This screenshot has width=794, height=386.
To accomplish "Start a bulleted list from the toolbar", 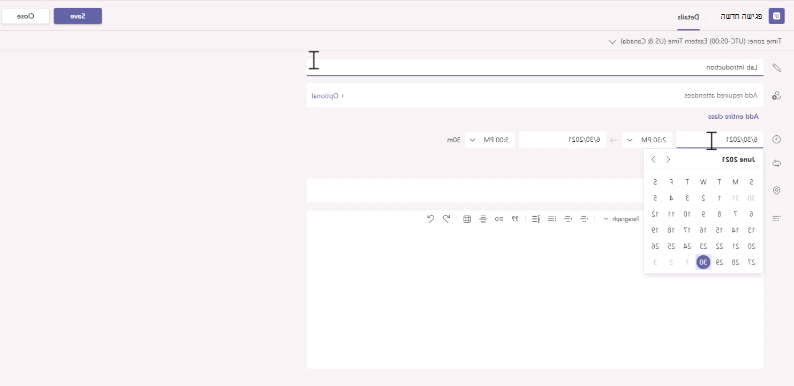I will pyautogui.click(x=552, y=219).
